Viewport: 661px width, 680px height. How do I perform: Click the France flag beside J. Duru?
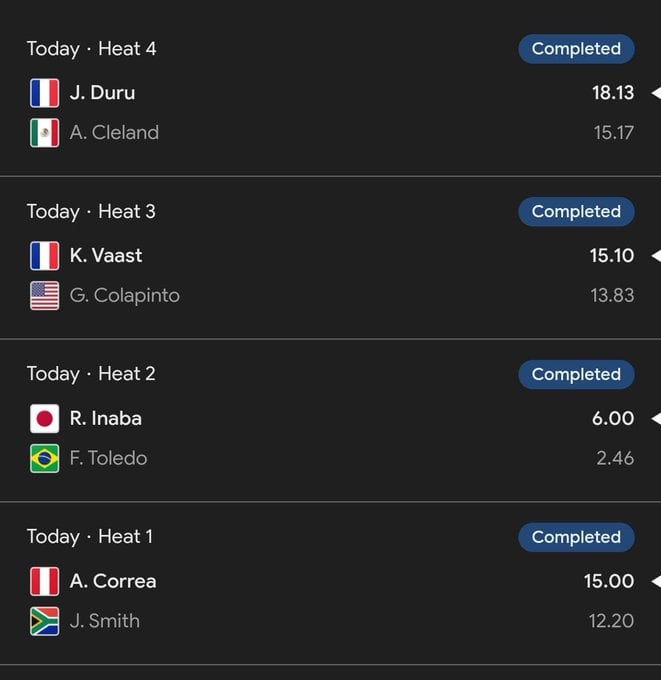tap(44, 93)
